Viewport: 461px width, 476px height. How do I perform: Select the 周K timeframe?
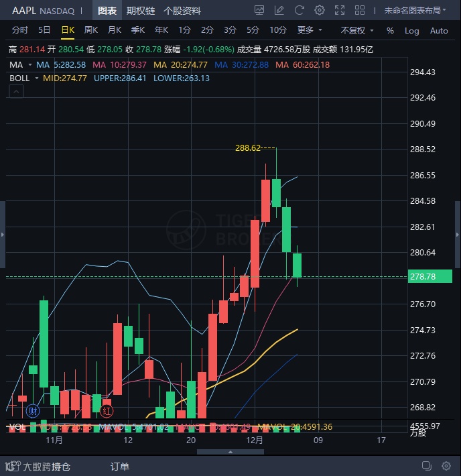(x=90, y=30)
